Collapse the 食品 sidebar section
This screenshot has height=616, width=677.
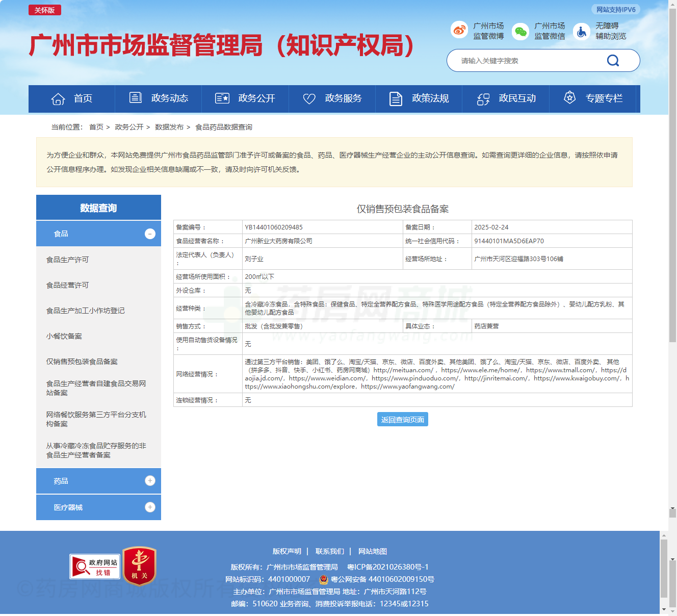(x=149, y=234)
